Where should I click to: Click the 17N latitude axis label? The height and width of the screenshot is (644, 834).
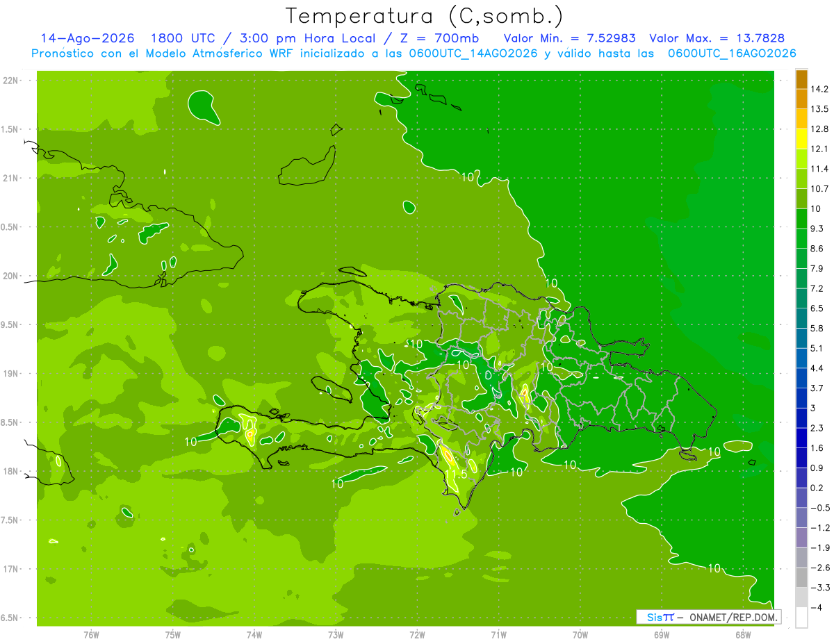(11, 569)
